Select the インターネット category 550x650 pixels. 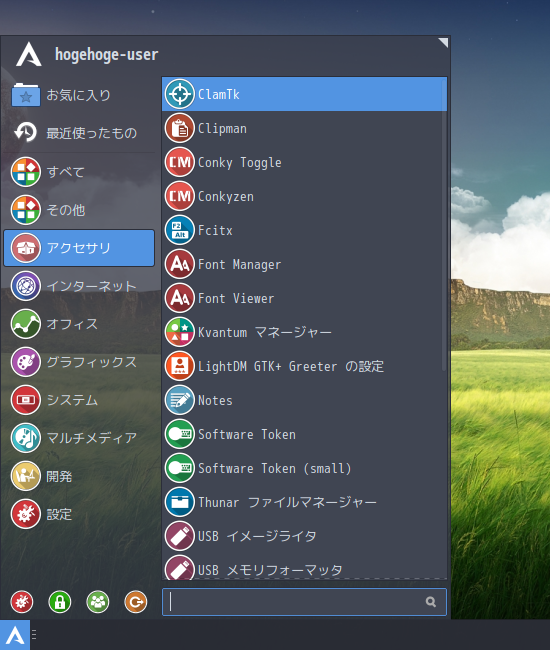point(79,286)
